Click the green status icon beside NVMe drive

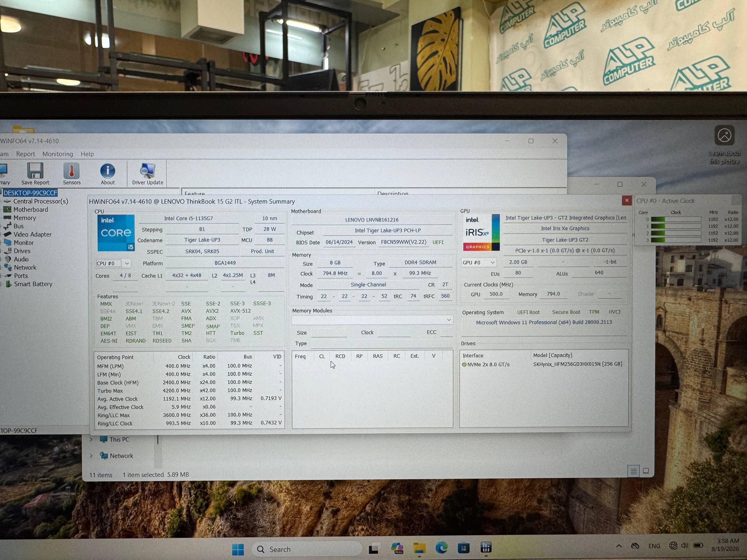[x=464, y=365]
